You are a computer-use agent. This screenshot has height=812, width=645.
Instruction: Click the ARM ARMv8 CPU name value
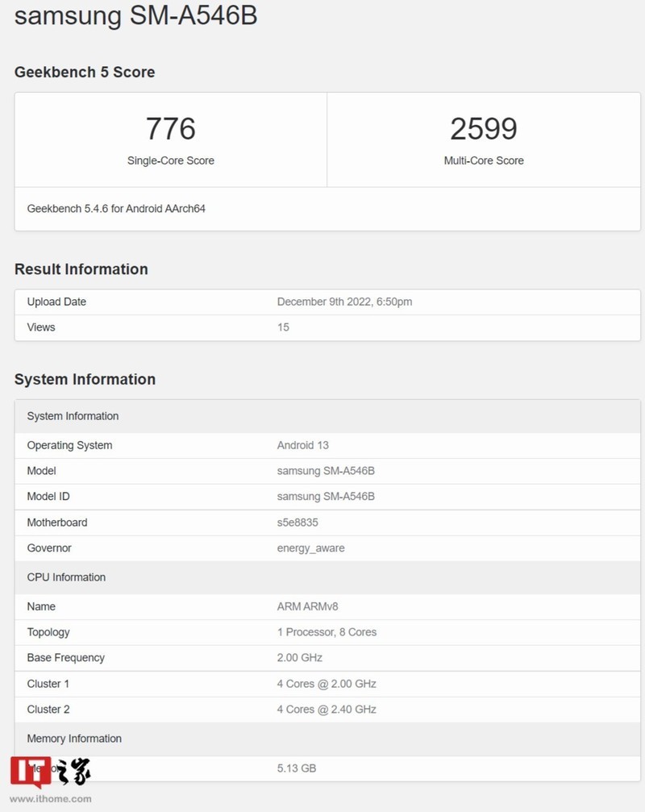point(314,606)
